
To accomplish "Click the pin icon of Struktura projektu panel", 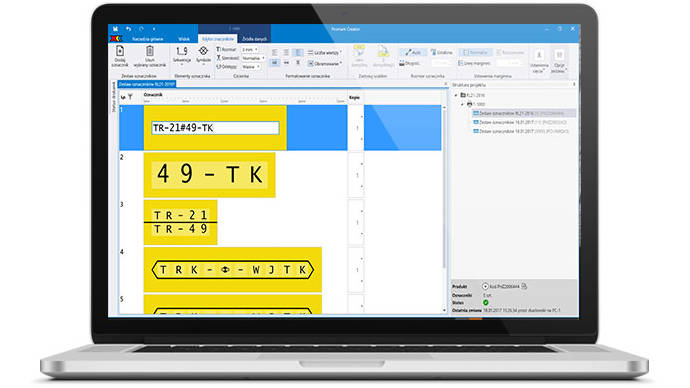I will [x=574, y=84].
